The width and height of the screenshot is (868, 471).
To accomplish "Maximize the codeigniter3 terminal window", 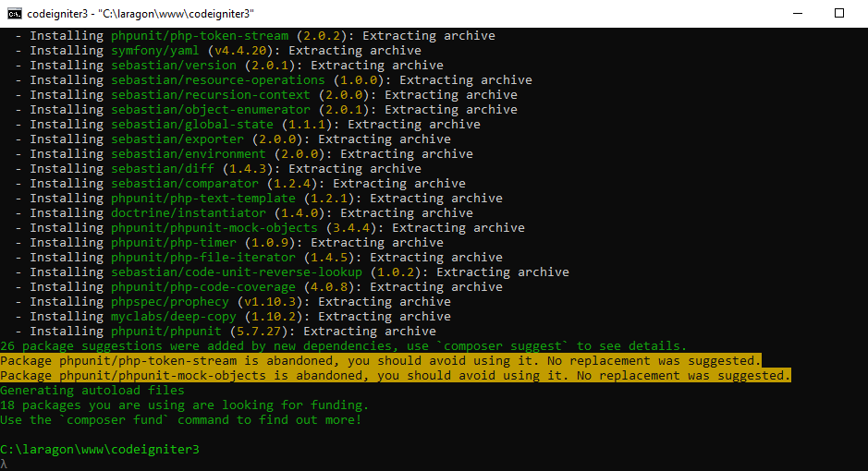I will tap(839, 13).
